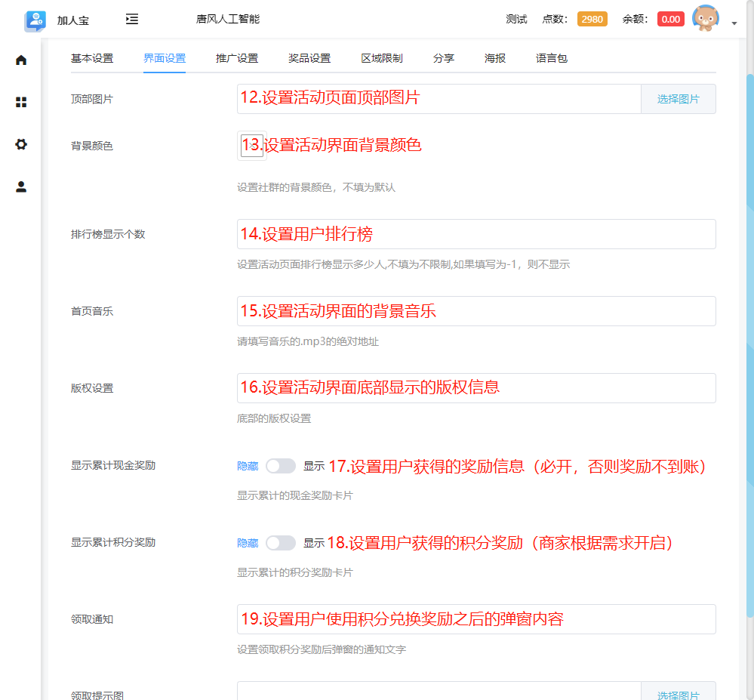The height and width of the screenshot is (700, 754).
Task: Click 隐藏 label for 显示累计现金奖励
Action: pyautogui.click(x=248, y=466)
